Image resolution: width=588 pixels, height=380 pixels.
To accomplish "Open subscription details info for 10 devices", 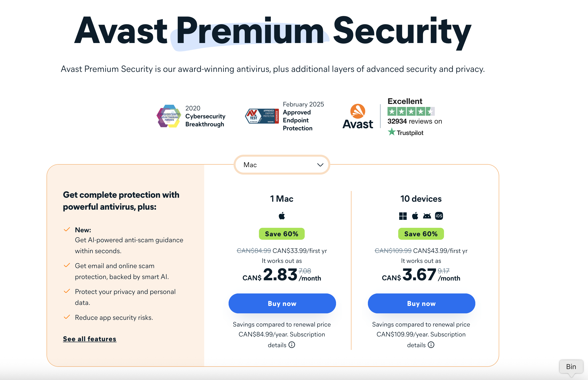I will pyautogui.click(x=431, y=345).
